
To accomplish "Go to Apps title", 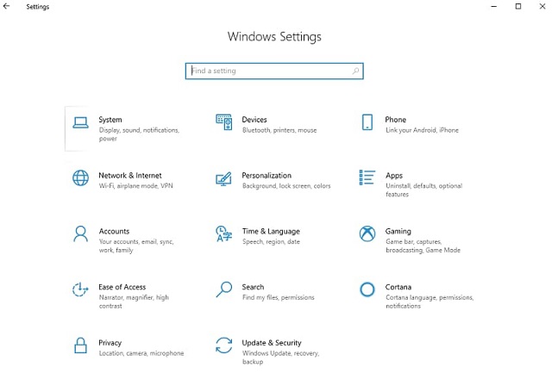I will 394,176.
